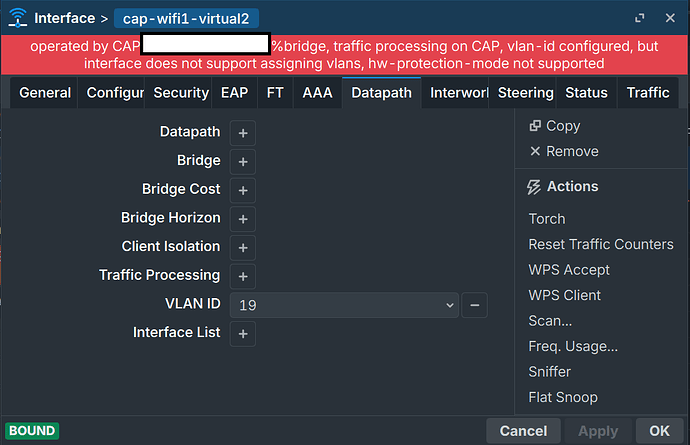Remove the VLAN ID value with minus

click(475, 305)
